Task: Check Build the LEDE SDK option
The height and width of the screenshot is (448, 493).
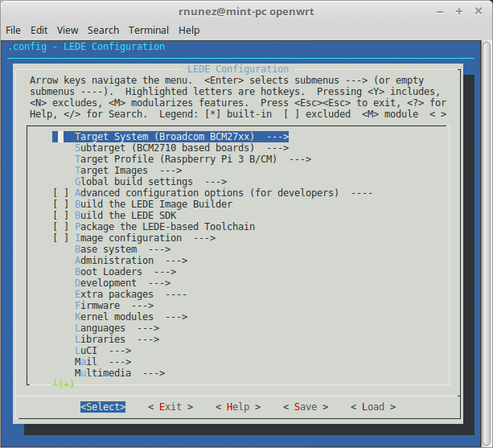Action: pyautogui.click(x=61, y=216)
